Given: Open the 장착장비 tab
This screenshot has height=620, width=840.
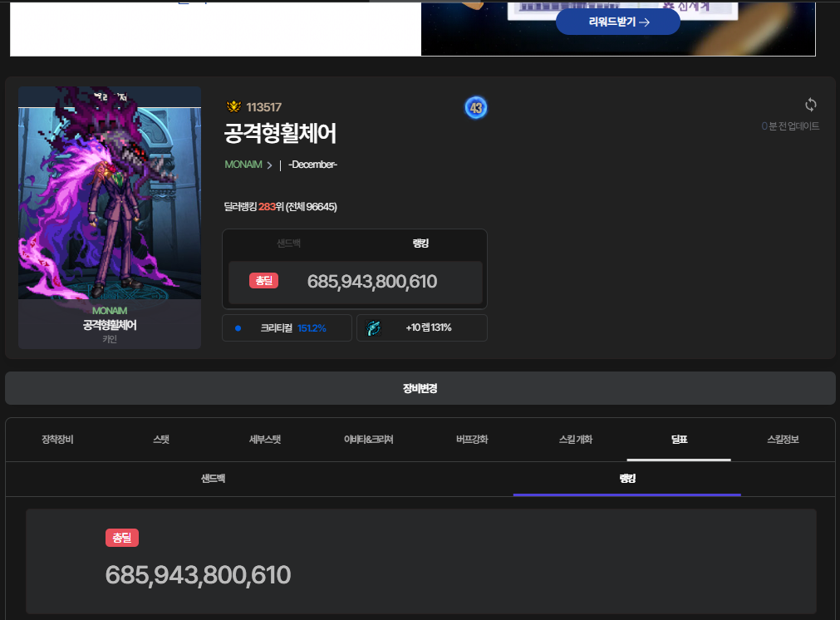Looking at the screenshot, I should [57, 439].
